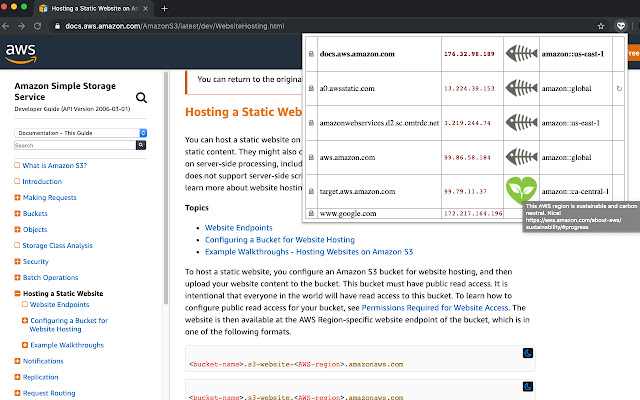Open What is Amazon S3? page

[54, 165]
